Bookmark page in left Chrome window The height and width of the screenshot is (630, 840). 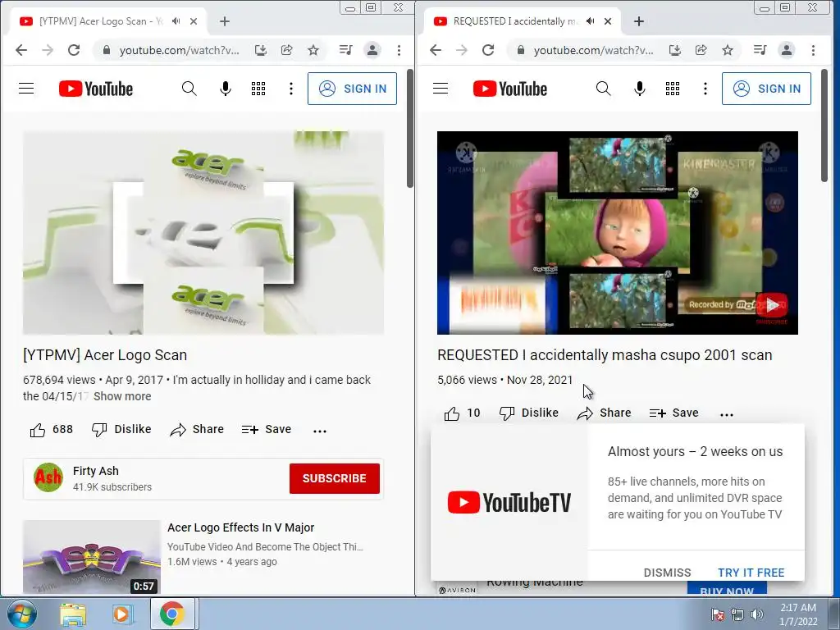(313, 50)
